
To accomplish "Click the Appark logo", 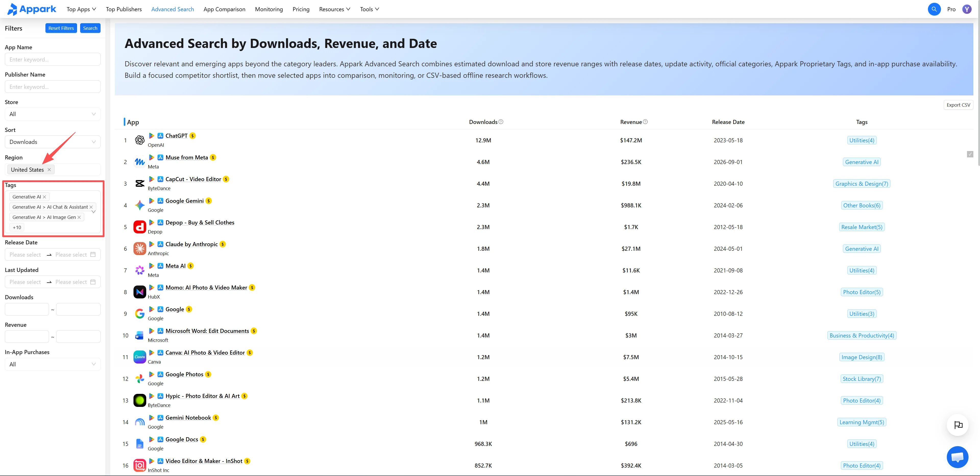I will pos(32,9).
